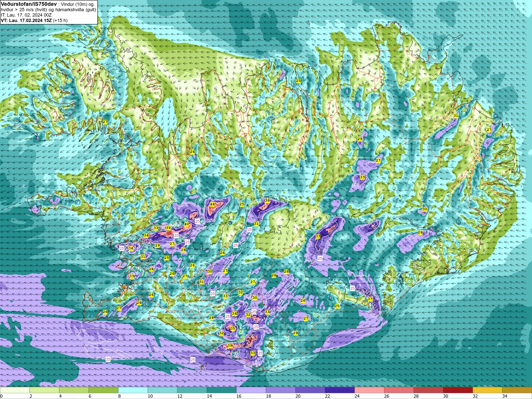Screen dimensions: 532x399
Task: Click the title text 'Veðurstofan/IS750dev'
Action: coord(29,4)
